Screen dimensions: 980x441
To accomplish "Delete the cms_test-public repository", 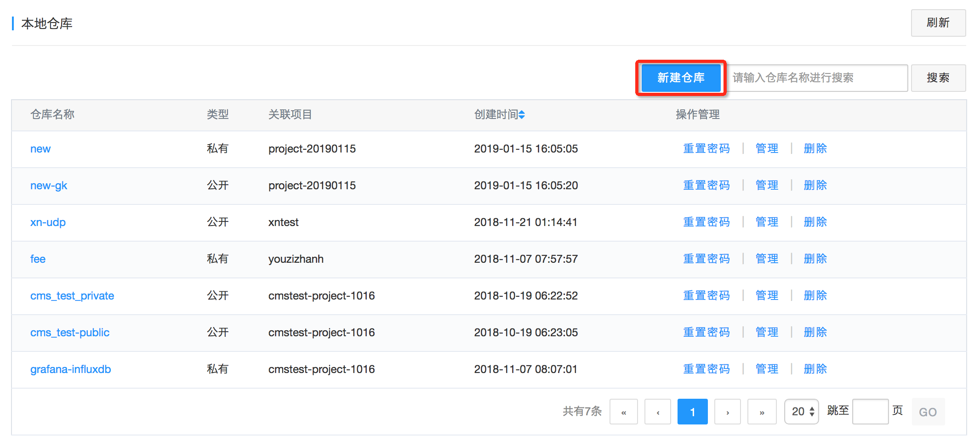I will 815,332.
